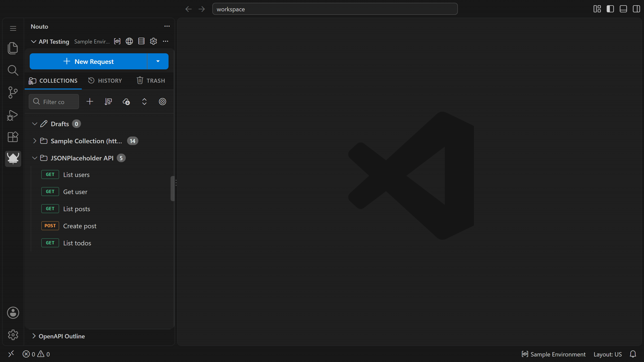Screen dimensions: 644x362
Task: Collapse the JSONPlaceholder API folder
Action: pos(35,158)
